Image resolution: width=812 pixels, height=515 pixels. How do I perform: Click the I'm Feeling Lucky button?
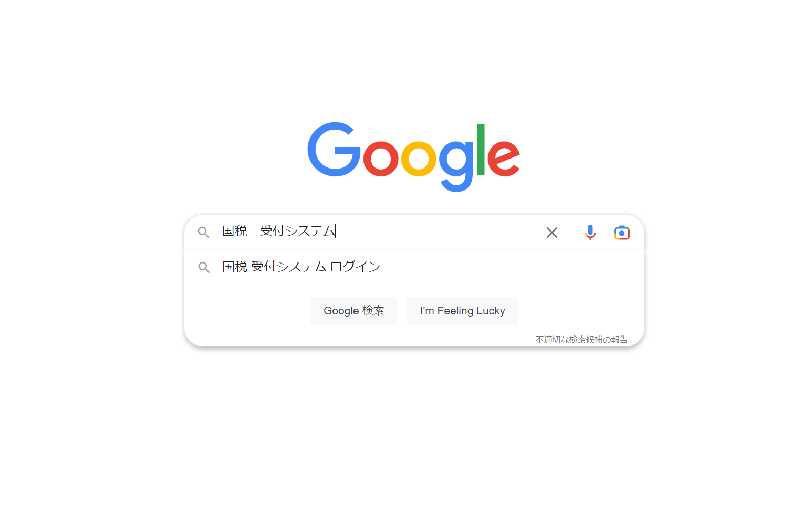pyautogui.click(x=462, y=311)
